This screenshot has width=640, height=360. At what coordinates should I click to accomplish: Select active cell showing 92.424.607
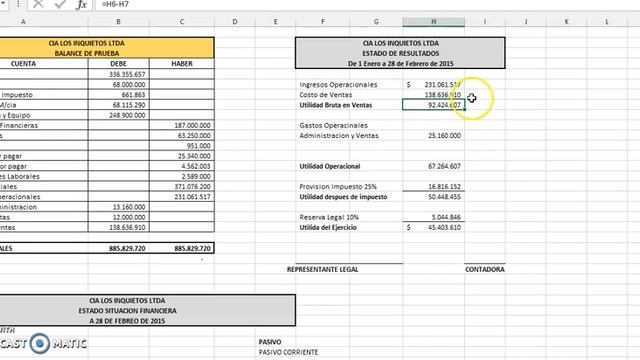point(433,105)
